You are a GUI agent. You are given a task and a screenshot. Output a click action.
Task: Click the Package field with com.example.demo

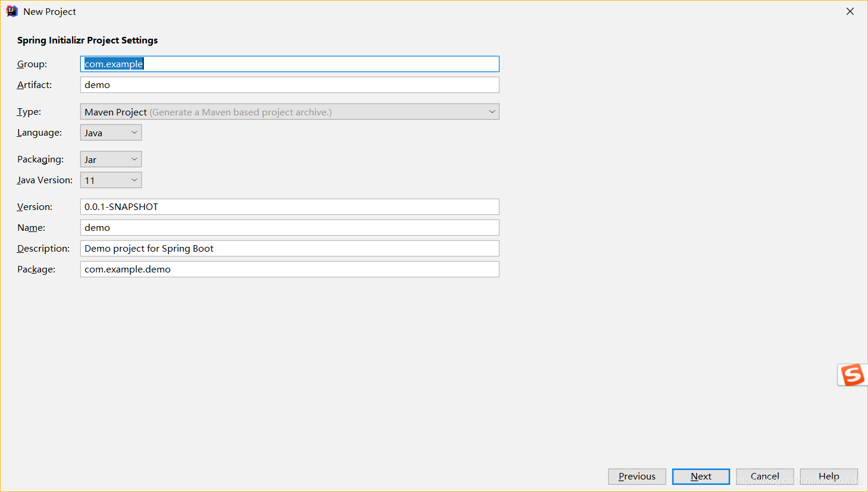point(290,269)
